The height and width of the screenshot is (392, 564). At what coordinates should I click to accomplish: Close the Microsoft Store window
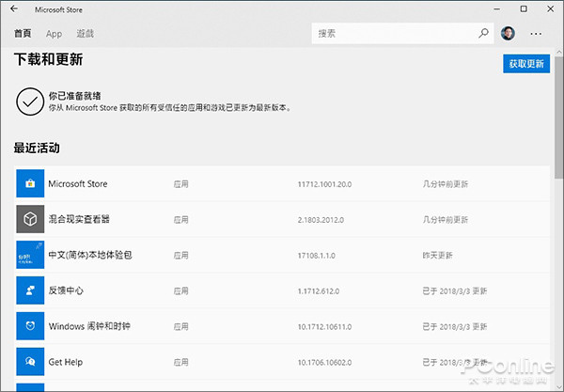tap(550, 9)
